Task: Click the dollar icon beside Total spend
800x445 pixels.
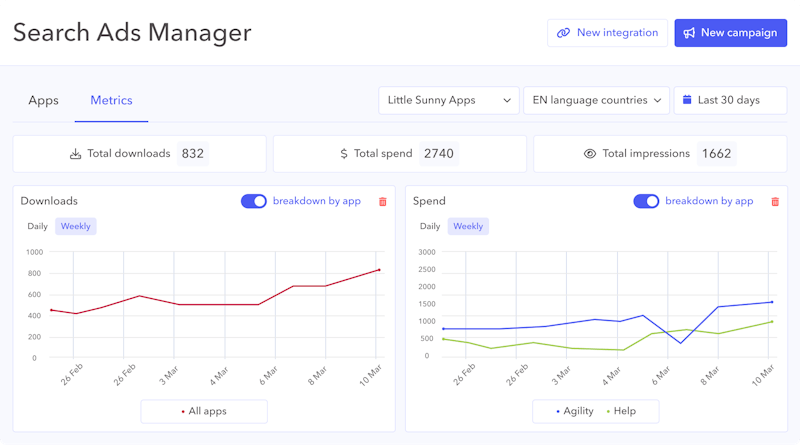Action: [x=344, y=154]
